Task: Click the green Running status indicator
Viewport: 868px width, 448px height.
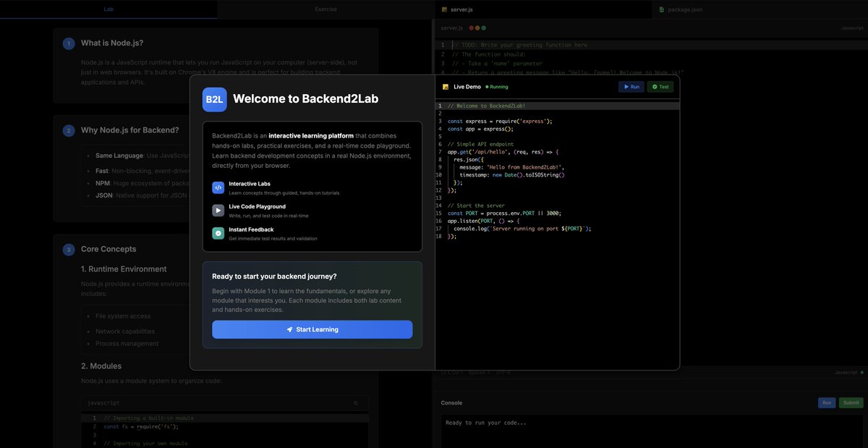Action: (x=497, y=87)
